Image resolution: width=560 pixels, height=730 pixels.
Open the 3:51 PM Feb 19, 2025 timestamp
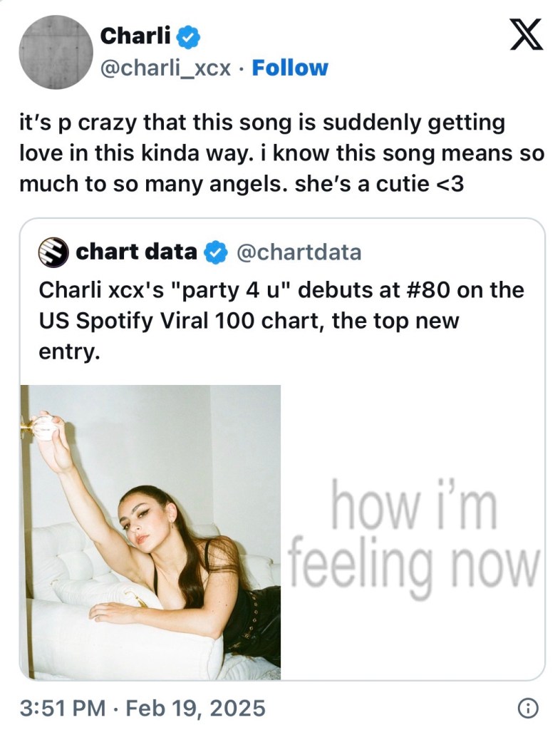142,708
